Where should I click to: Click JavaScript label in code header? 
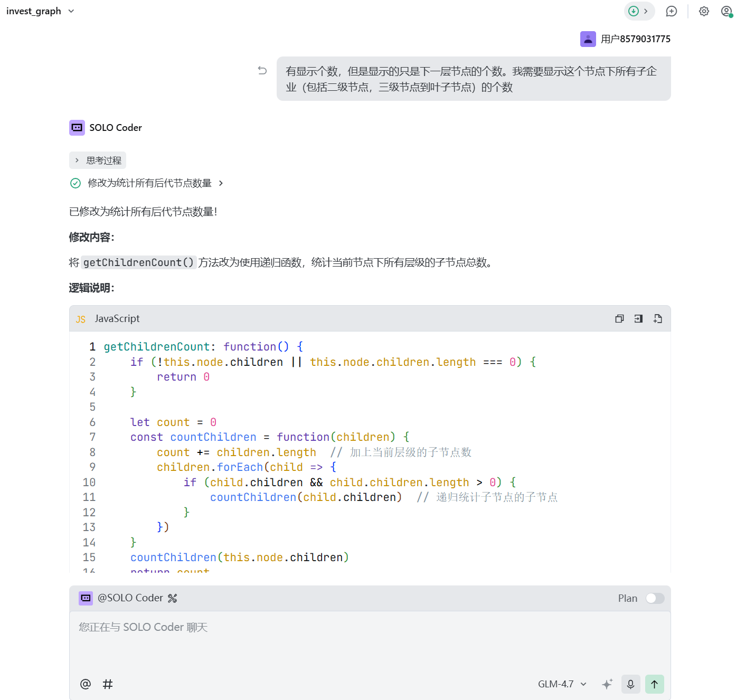click(x=117, y=319)
